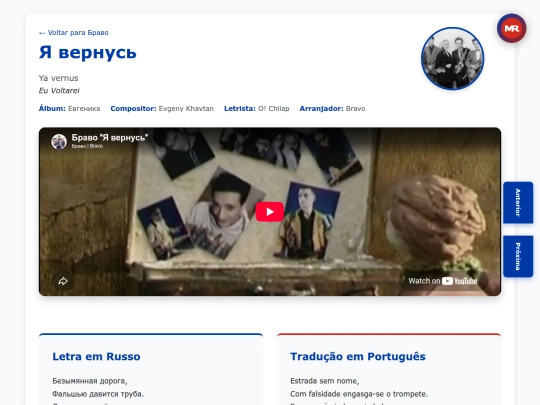Click the 'Tradução em Português' heading
540x405 pixels.
pos(358,356)
